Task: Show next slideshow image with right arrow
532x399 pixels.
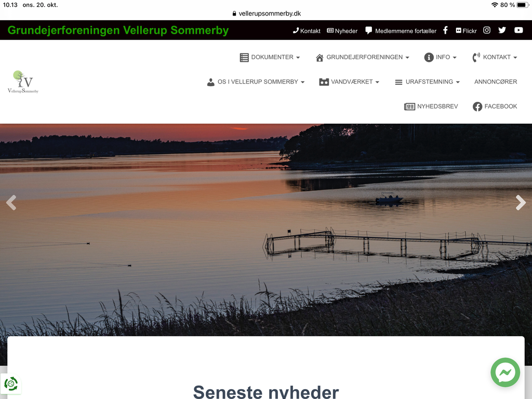Action: [x=521, y=203]
